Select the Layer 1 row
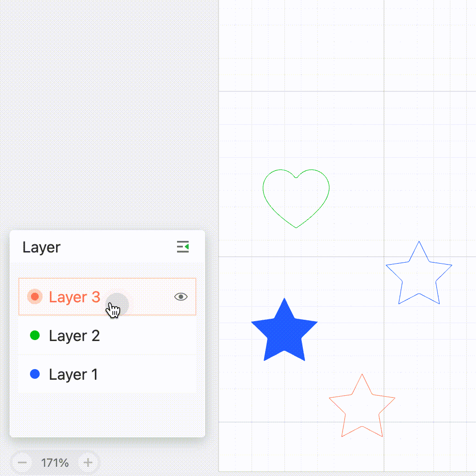Image resolution: width=476 pixels, height=476 pixels. [107, 374]
